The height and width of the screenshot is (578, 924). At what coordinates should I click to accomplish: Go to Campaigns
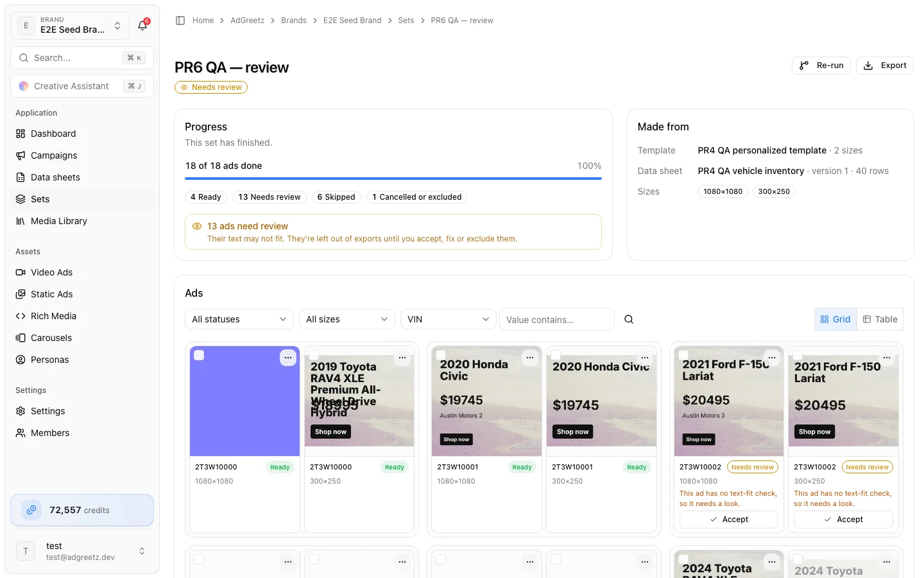pos(82,155)
